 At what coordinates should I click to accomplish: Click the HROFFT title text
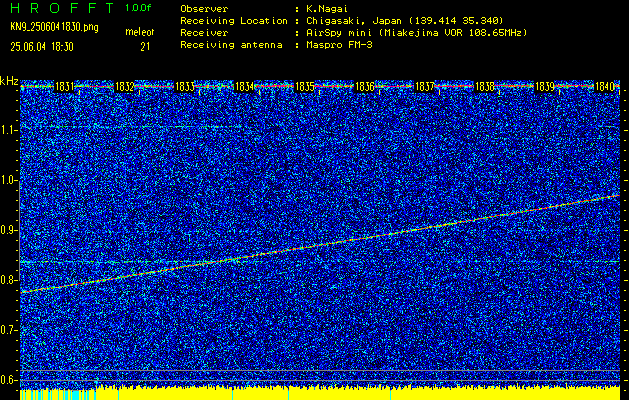coord(62,8)
